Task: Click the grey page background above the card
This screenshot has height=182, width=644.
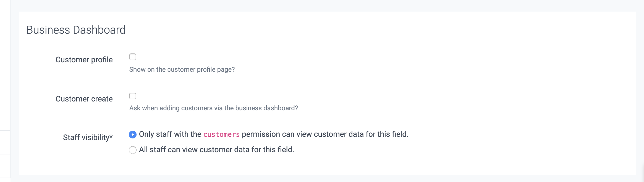Action: click(332, 6)
